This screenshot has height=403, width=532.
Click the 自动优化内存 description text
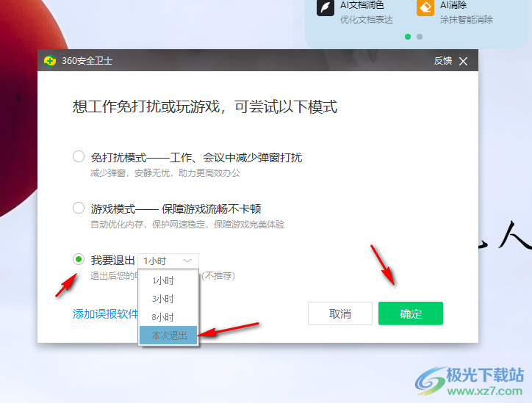(187, 225)
